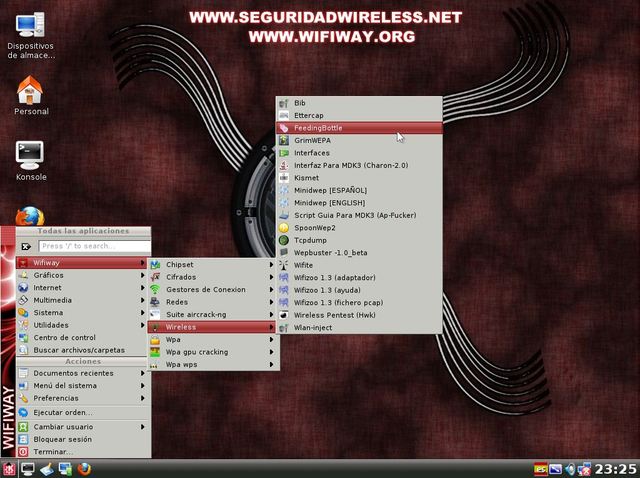Open Minidwep [ENGLISH]

coord(359,202)
